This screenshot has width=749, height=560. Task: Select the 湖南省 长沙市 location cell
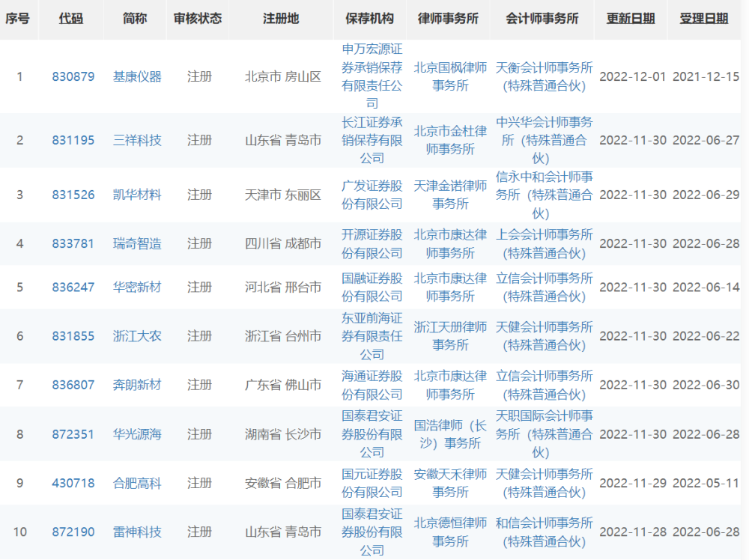pos(283,434)
